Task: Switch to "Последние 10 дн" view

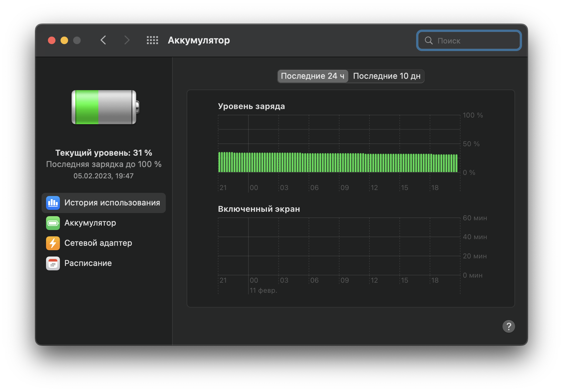Action: coord(386,76)
